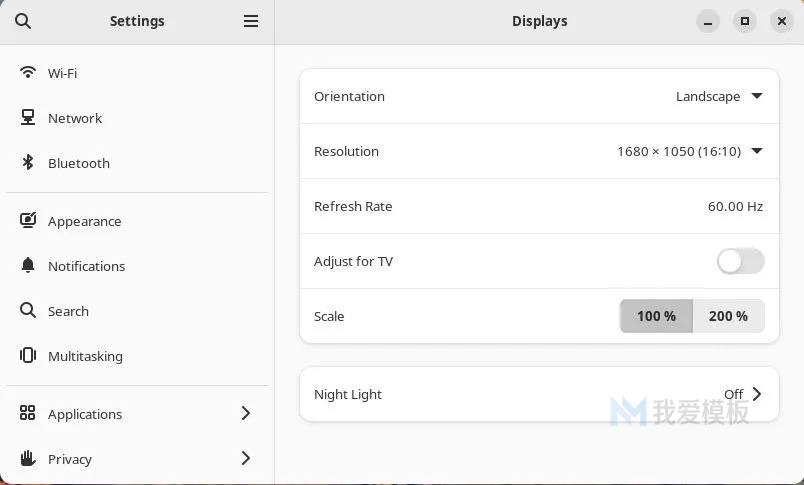Set scale to 100 %

coord(656,316)
